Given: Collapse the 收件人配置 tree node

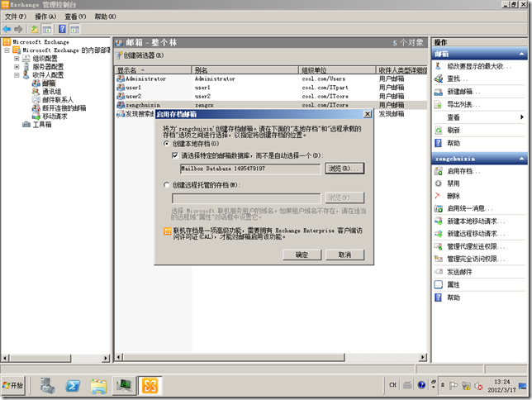Looking at the screenshot, I should click(x=17, y=75).
